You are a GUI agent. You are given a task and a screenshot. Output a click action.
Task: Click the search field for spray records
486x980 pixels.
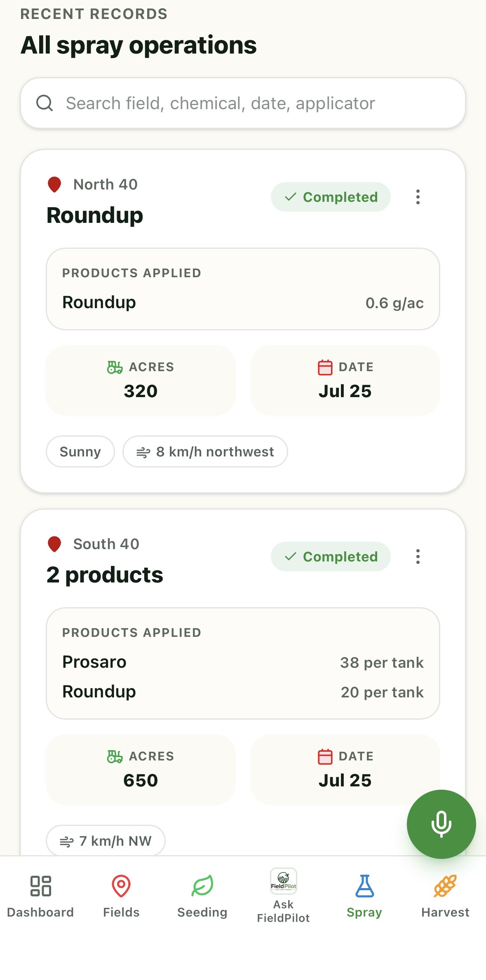(x=243, y=103)
